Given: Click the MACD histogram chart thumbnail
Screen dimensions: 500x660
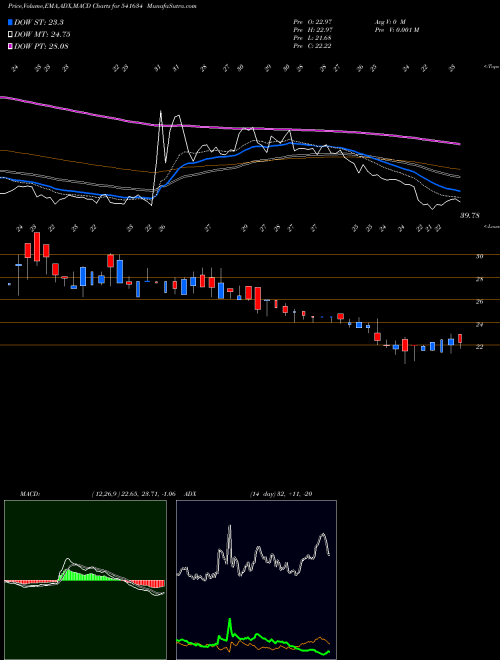Looking at the screenshot, I should pyautogui.click(x=85, y=580).
